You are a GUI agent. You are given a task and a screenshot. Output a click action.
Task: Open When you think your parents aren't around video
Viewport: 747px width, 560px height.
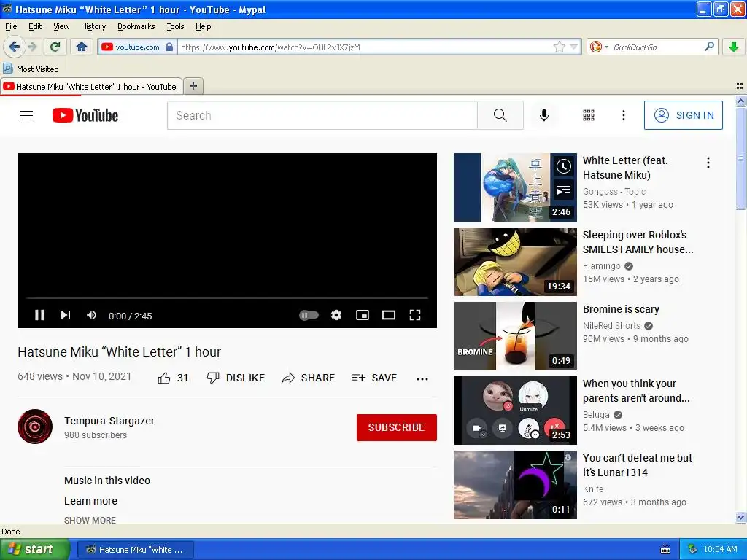(516, 411)
